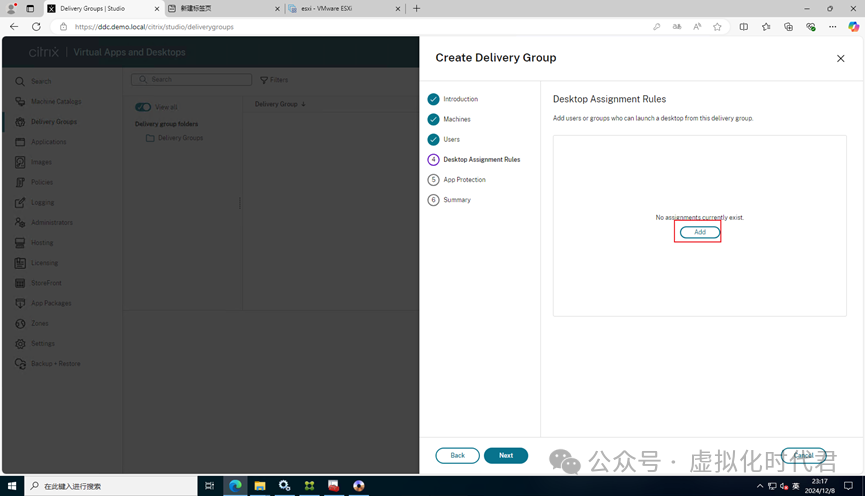
Task: Click the browser address bar URL
Action: (154, 26)
